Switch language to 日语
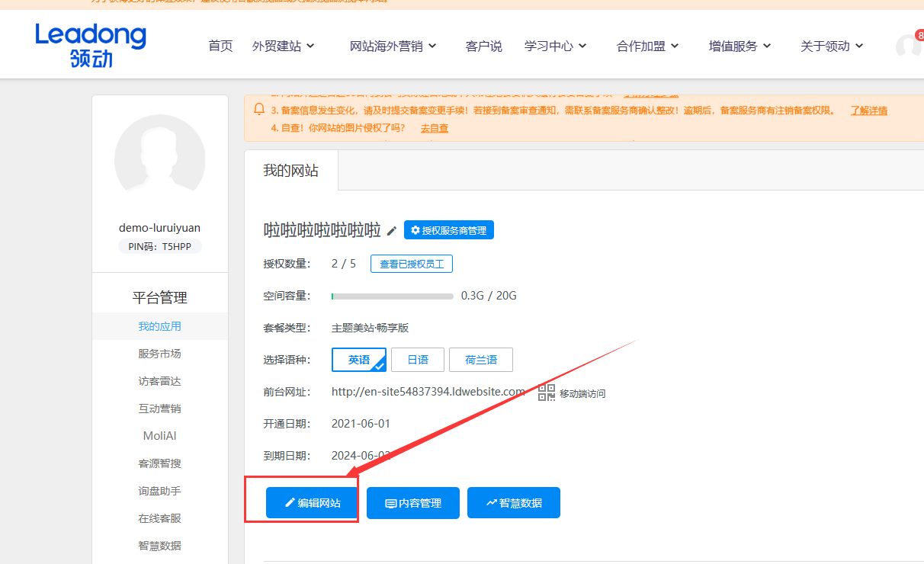Screen dimensions: 924x564 418,360
